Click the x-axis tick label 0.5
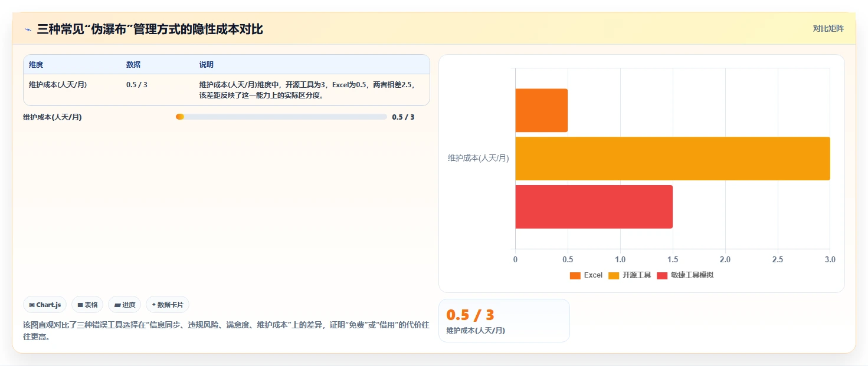This screenshot has height=366, width=868. [x=568, y=260]
